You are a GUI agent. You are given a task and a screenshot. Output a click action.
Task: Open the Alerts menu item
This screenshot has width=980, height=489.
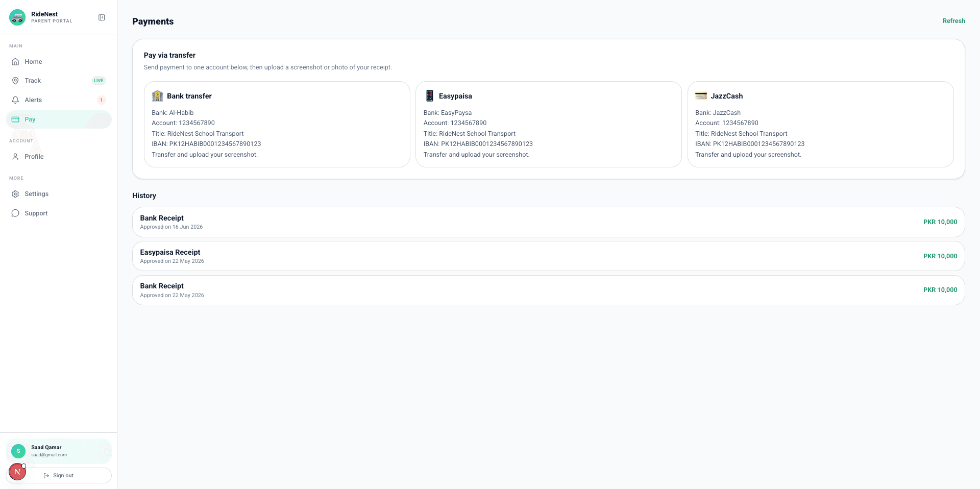[59, 100]
